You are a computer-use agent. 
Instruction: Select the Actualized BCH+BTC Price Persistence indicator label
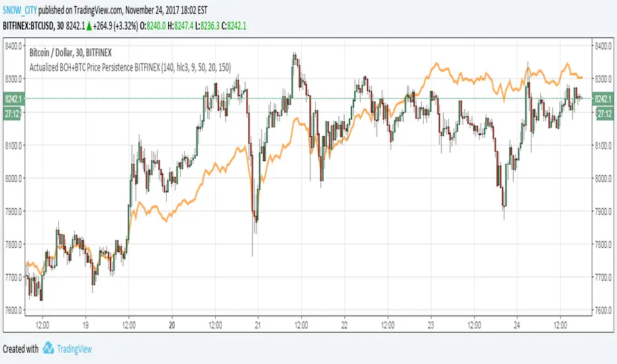pyautogui.click(x=130, y=68)
